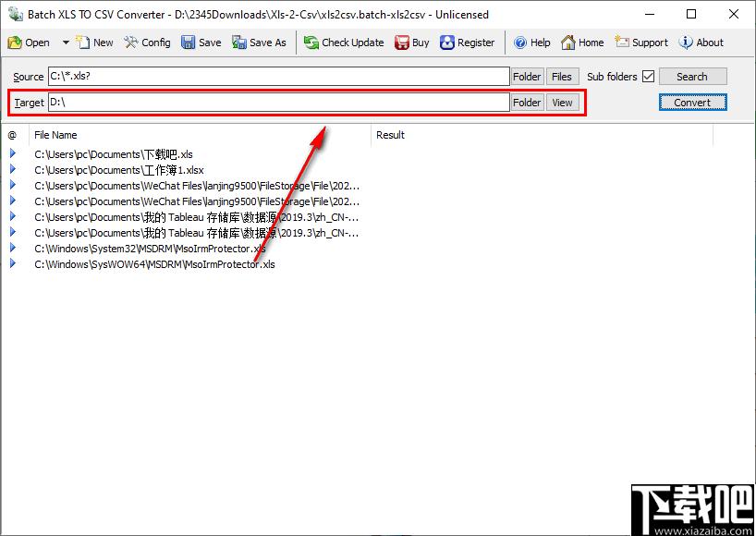Click the Buy shopping cart icon
The height and width of the screenshot is (536, 756).
point(402,43)
